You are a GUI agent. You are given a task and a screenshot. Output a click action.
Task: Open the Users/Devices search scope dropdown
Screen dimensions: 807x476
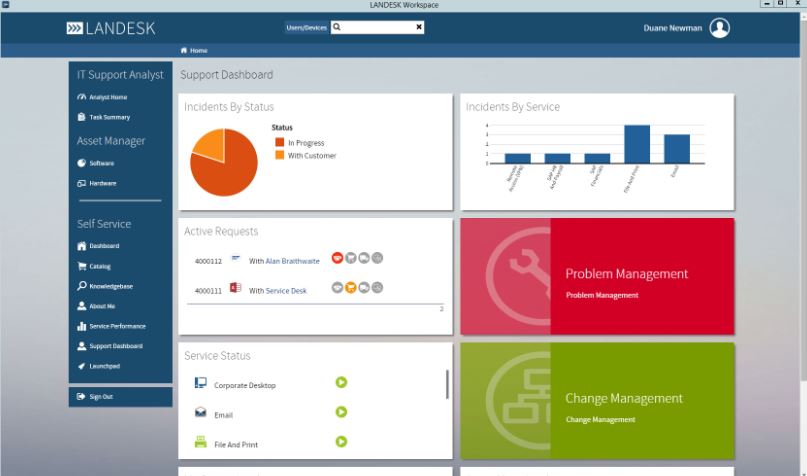[307, 27]
